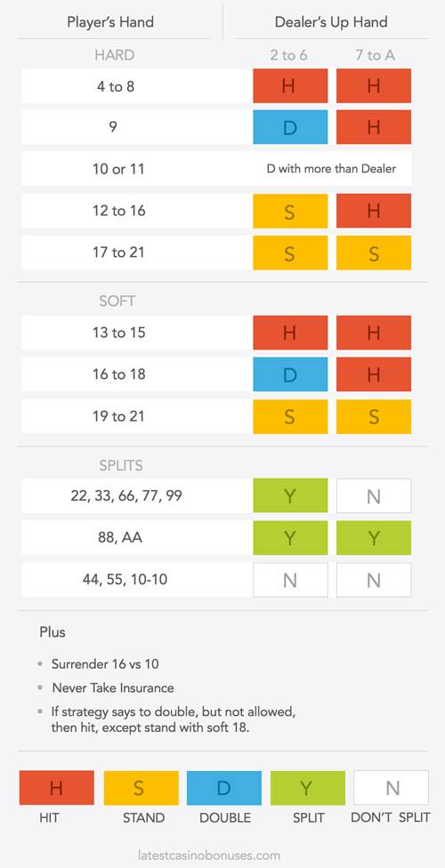Select the Player's Hand header
This screenshot has height=868, width=445.
110,22
